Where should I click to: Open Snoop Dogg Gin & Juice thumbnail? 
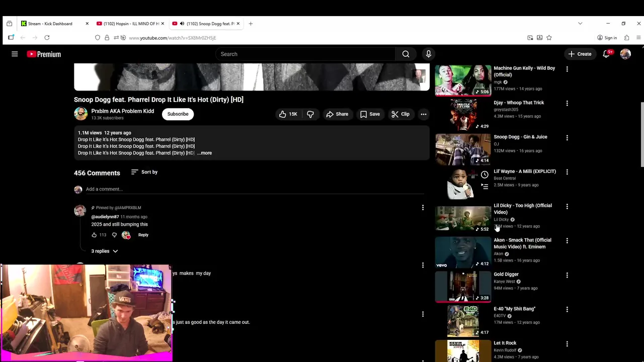tap(463, 149)
